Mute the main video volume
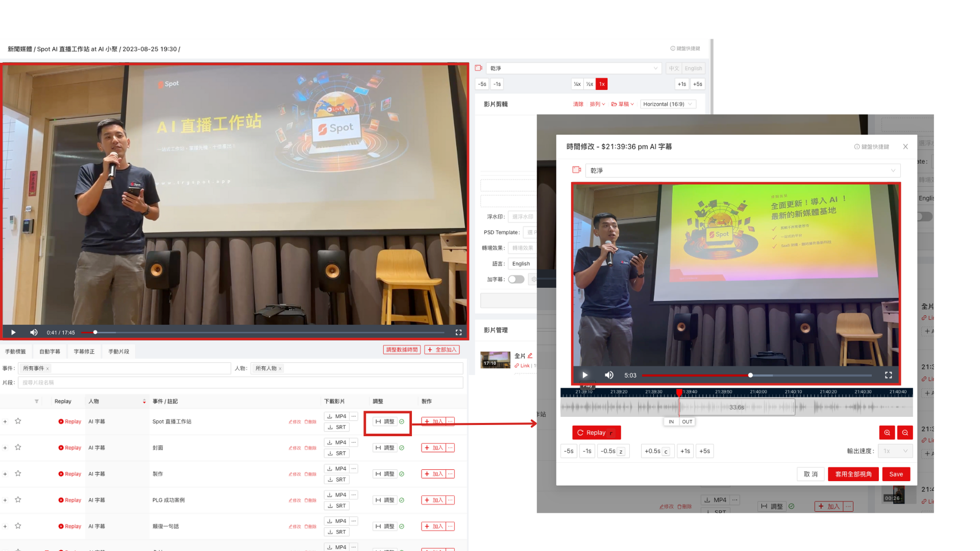 pyautogui.click(x=34, y=333)
